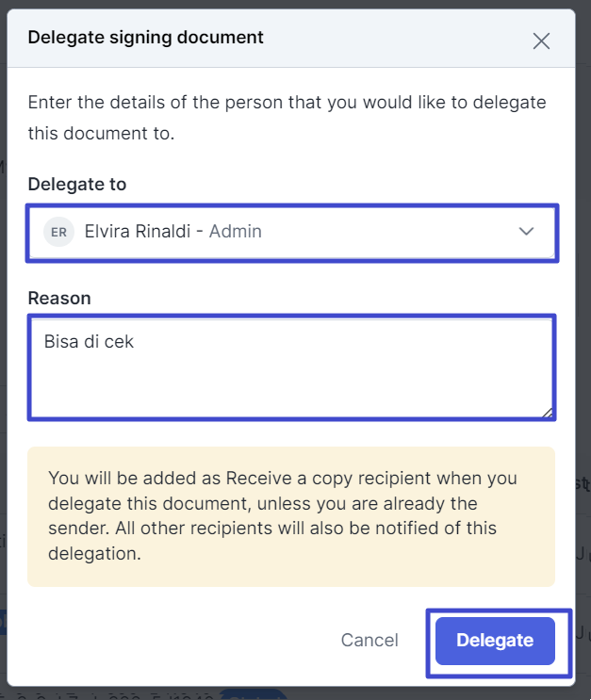The image size is (591, 700).
Task: Place cursor after "Bisa di cek" text
Action: [x=135, y=341]
